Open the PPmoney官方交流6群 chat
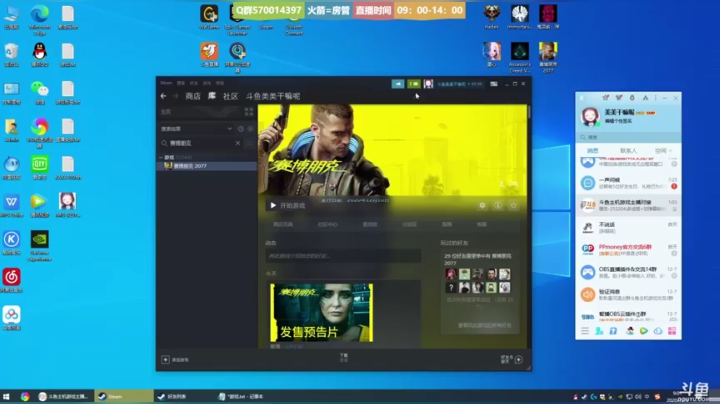The image size is (720, 404). click(628, 250)
